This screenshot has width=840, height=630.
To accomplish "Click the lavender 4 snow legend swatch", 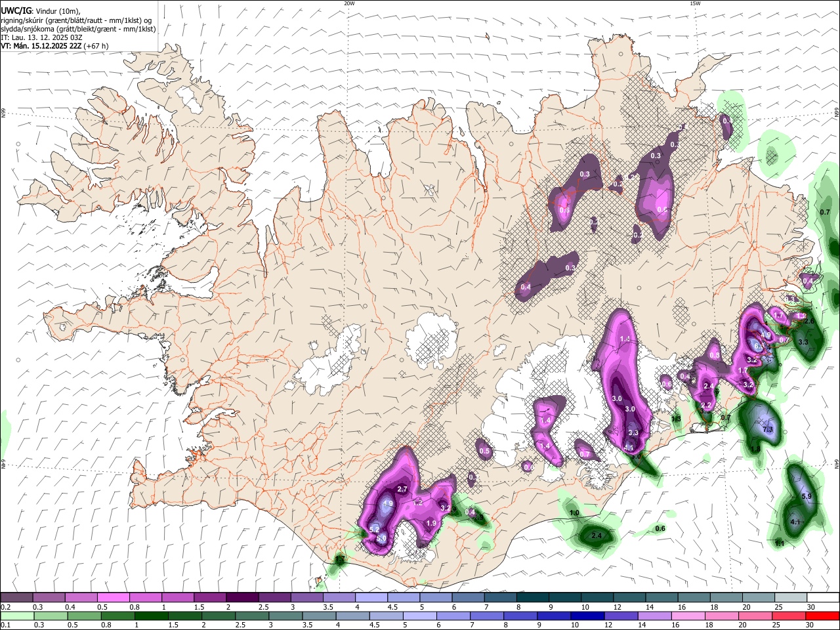I will click(371, 597).
